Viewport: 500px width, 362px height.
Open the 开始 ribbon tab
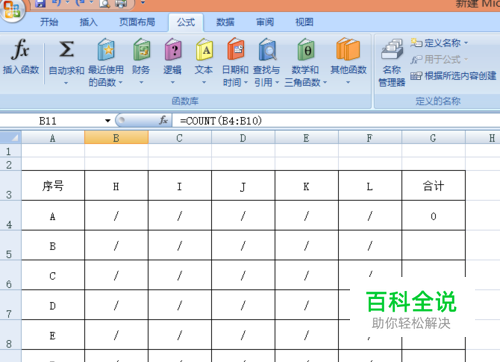[x=49, y=22]
